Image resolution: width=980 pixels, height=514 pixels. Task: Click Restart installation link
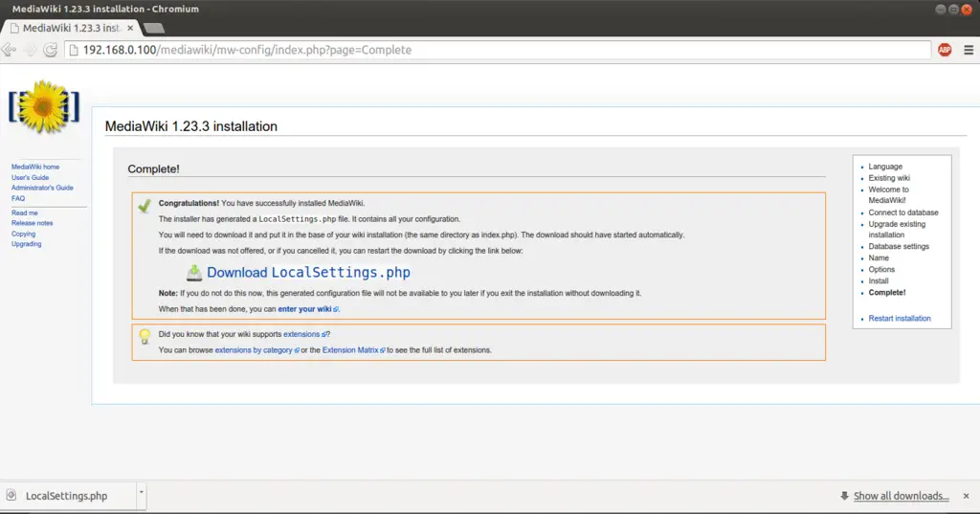pos(900,319)
